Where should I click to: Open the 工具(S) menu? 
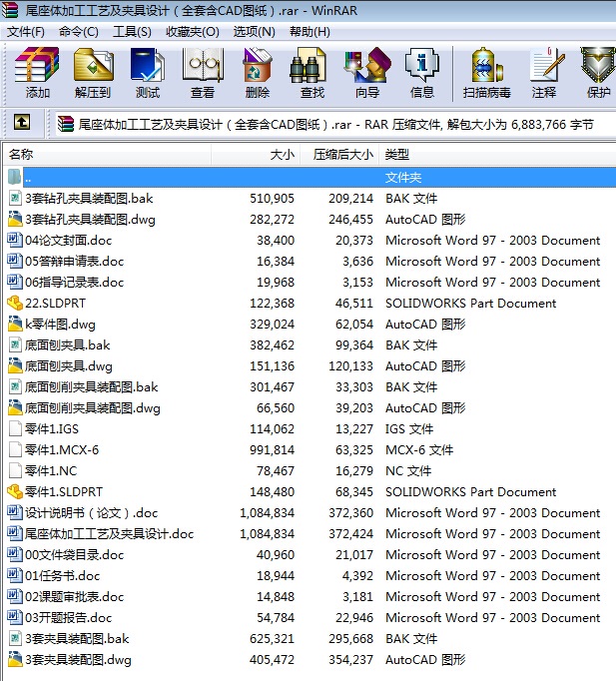point(132,32)
